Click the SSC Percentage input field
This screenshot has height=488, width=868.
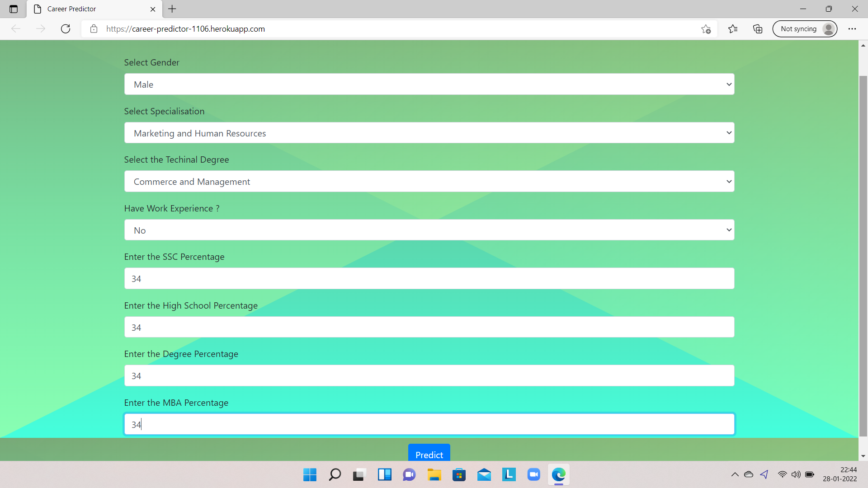[429, 279]
